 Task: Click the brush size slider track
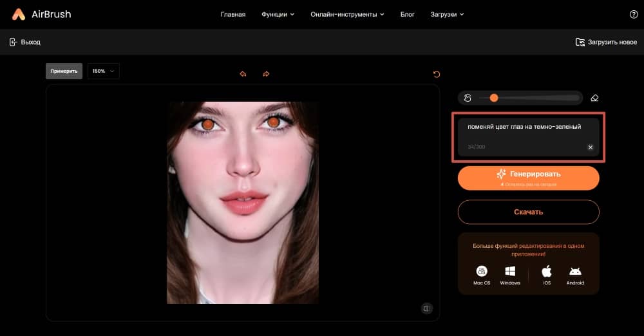(x=529, y=98)
